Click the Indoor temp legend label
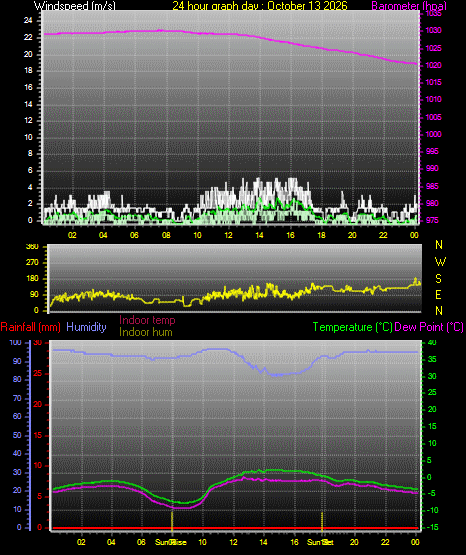Image resolution: width=466 pixels, height=555 pixels. (x=147, y=320)
